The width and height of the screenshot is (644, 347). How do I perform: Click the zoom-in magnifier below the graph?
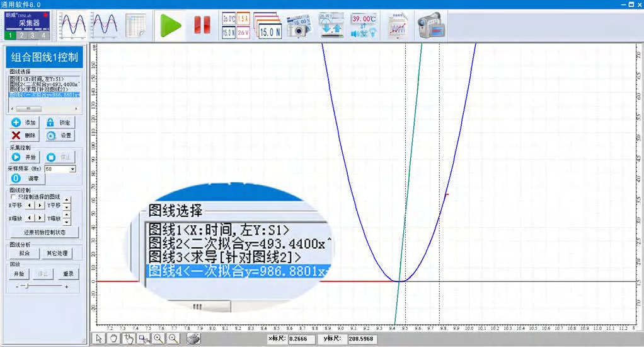(158, 339)
